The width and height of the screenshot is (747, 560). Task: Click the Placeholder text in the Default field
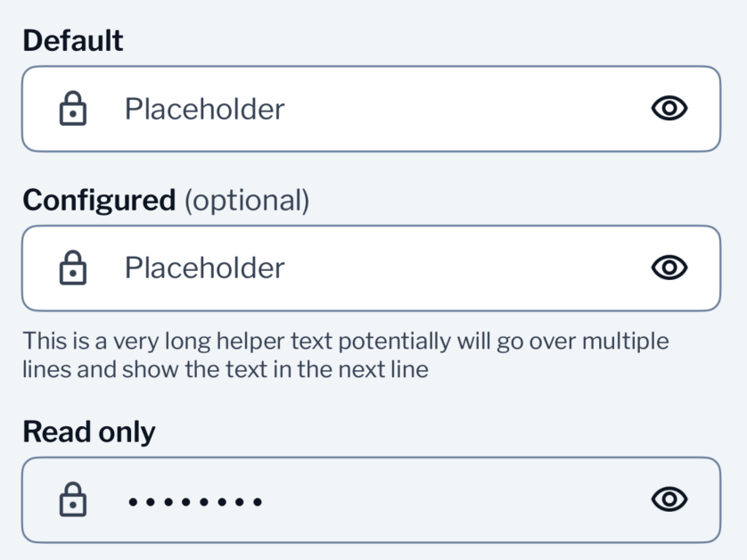tap(205, 109)
